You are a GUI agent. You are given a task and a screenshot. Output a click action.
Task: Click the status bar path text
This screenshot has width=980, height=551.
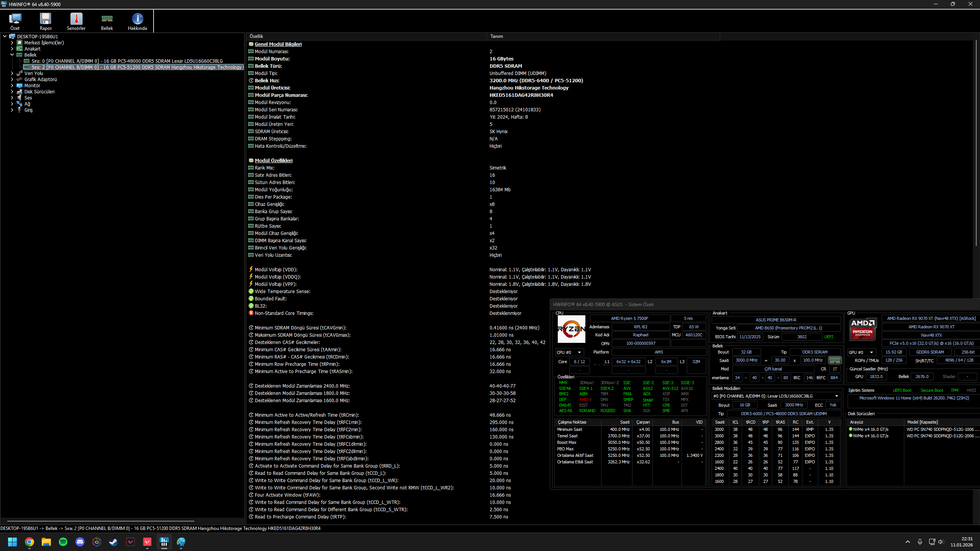point(160,528)
